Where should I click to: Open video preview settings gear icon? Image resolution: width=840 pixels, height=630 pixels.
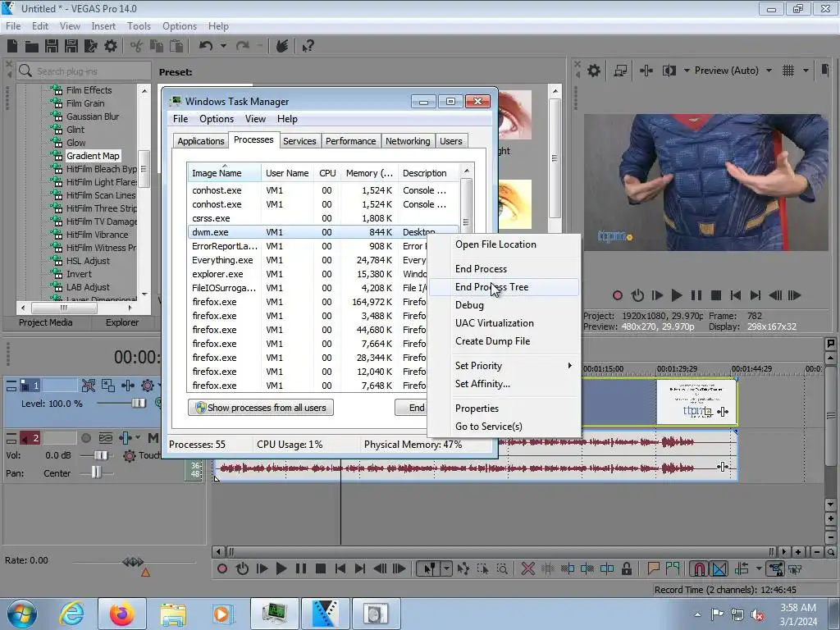coord(594,71)
